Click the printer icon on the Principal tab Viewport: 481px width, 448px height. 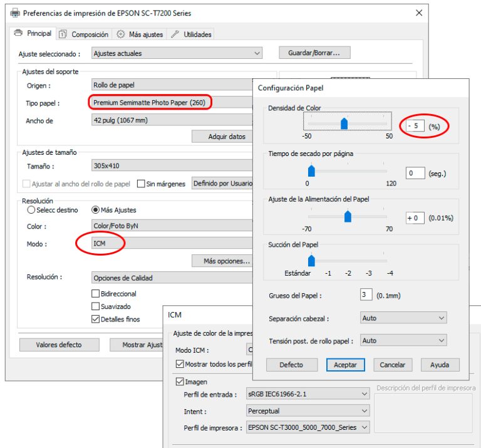point(18,33)
